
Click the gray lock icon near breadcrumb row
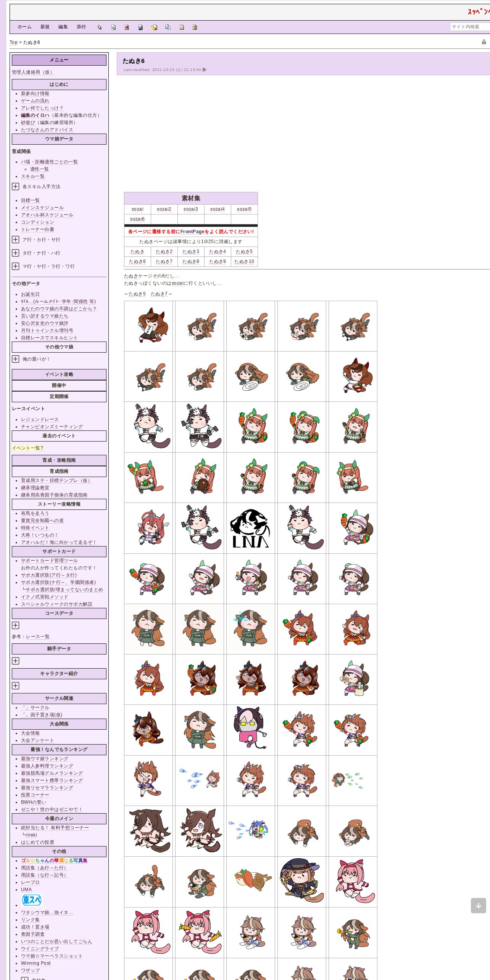(x=484, y=42)
